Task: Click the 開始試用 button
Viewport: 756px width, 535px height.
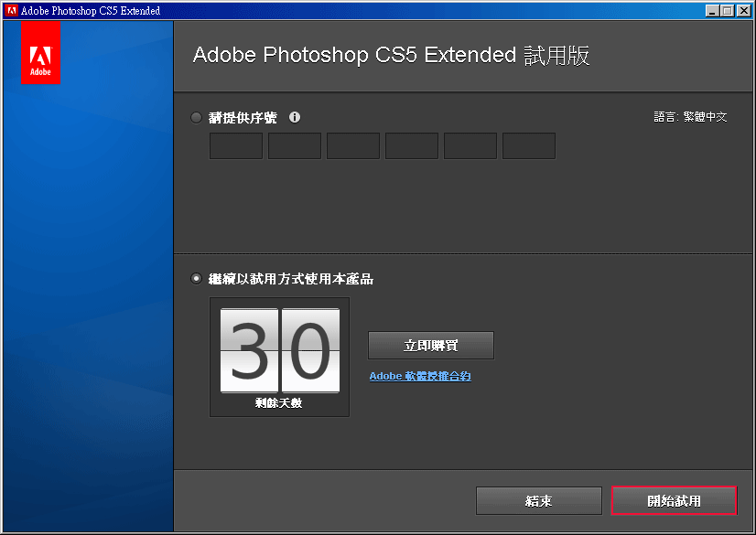Action: coord(674,501)
